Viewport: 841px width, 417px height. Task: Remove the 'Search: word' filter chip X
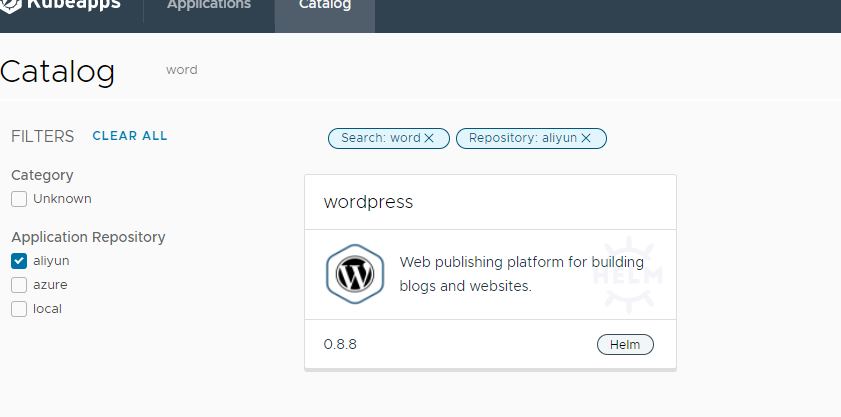429,138
